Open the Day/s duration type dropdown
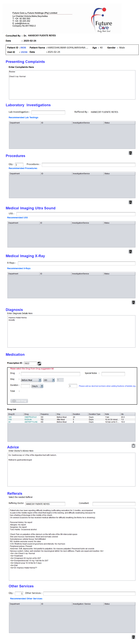139x644 pixels. tap(37, 386)
